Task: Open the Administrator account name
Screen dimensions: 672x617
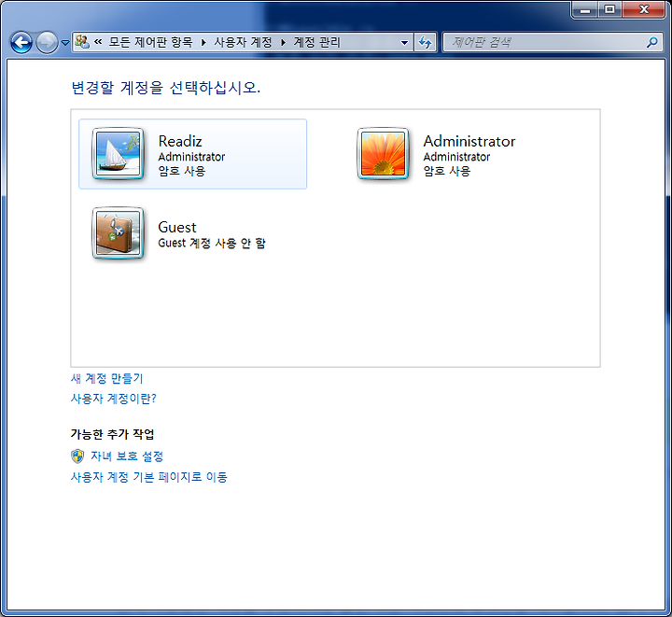Action: (469, 141)
